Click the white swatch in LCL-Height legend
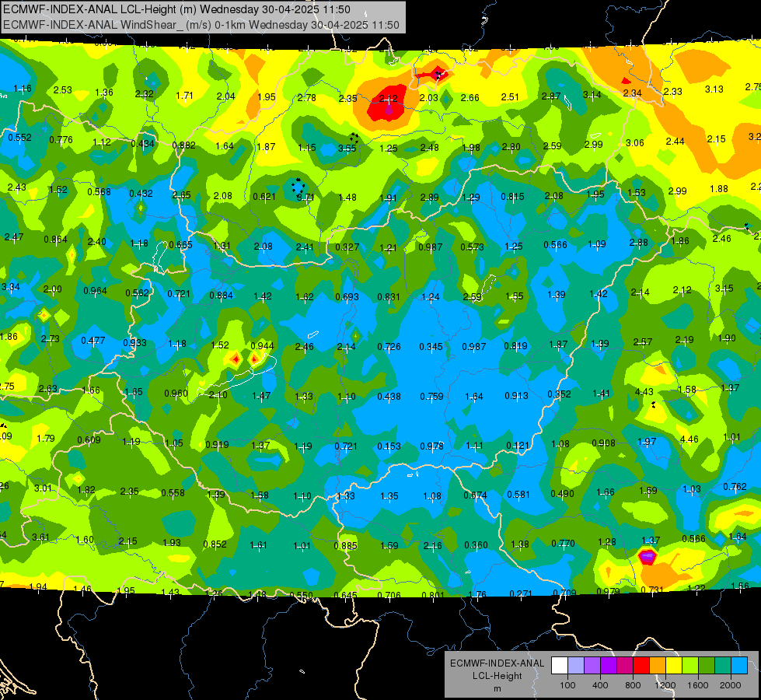Viewport: 761px width, 700px height. (x=560, y=666)
